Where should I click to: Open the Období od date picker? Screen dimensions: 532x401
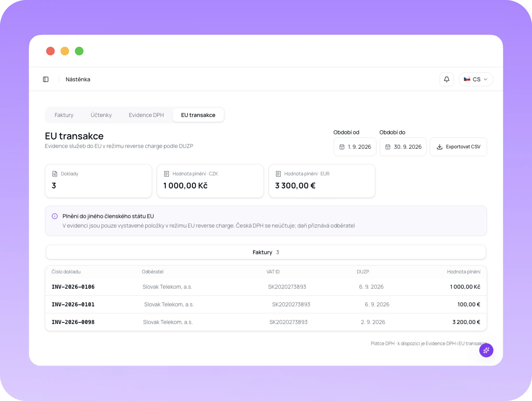(x=355, y=147)
